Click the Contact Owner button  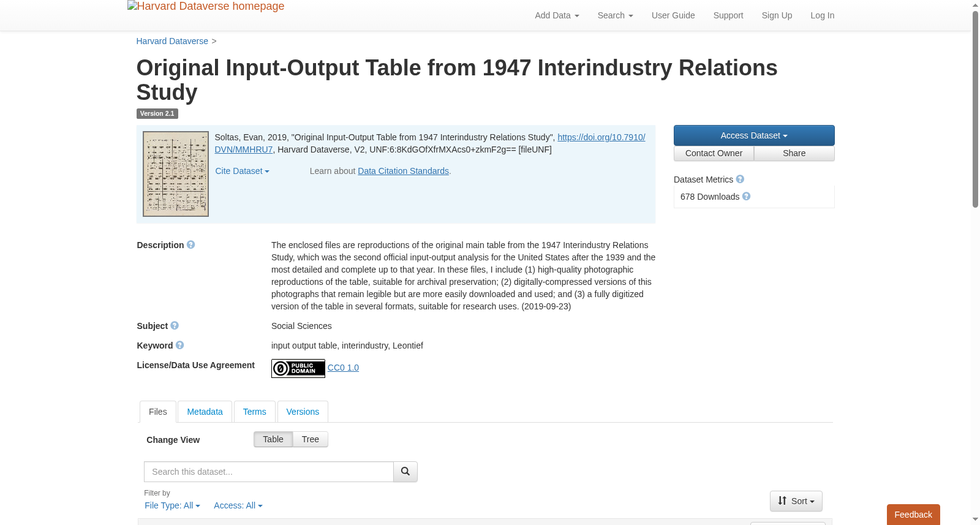(714, 153)
